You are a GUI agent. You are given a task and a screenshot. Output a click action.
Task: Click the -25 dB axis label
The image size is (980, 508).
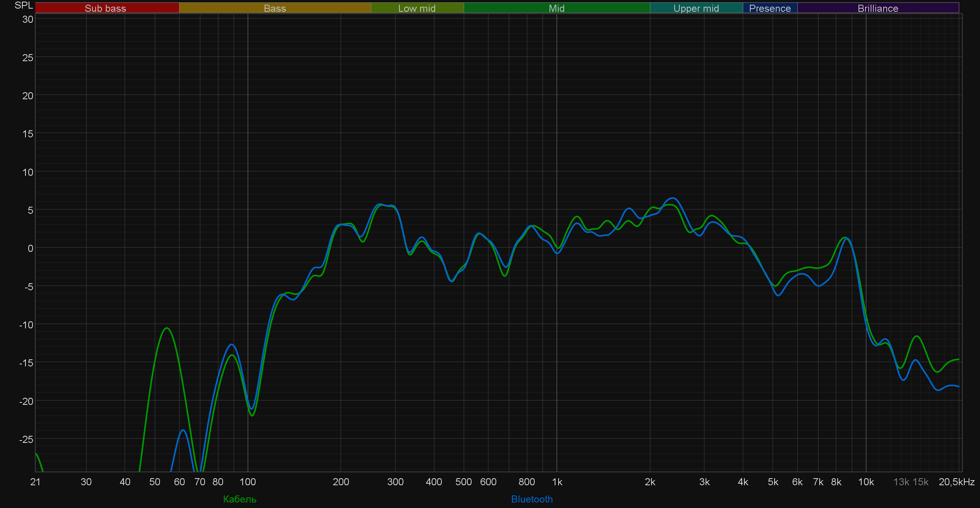(x=26, y=439)
